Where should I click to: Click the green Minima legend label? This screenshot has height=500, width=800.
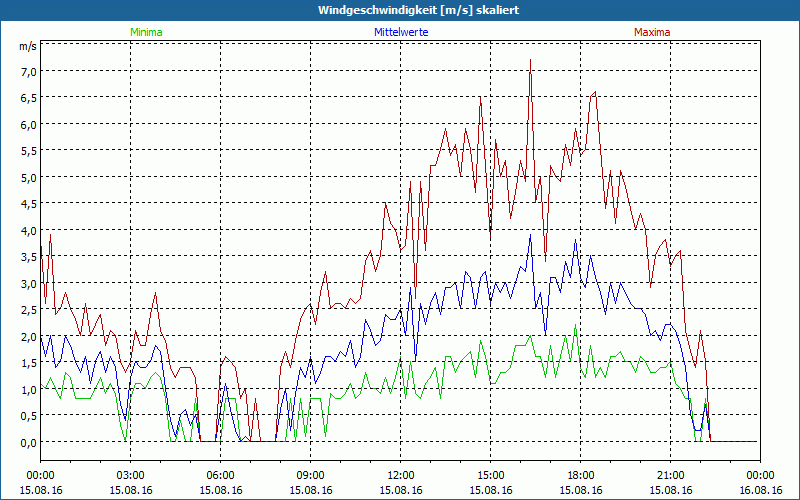click(146, 32)
